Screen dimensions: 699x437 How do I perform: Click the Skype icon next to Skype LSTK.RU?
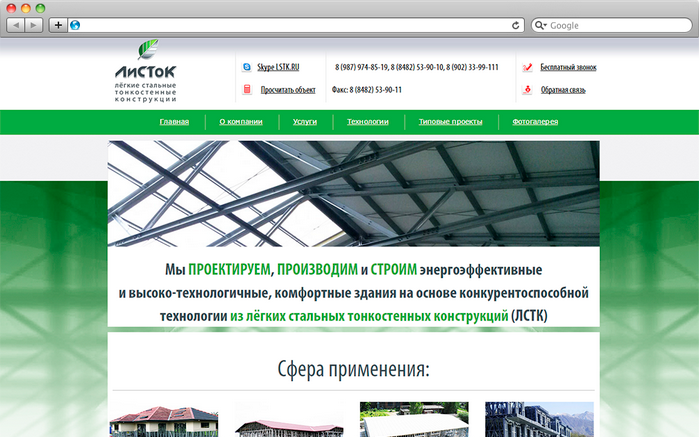pyautogui.click(x=247, y=67)
